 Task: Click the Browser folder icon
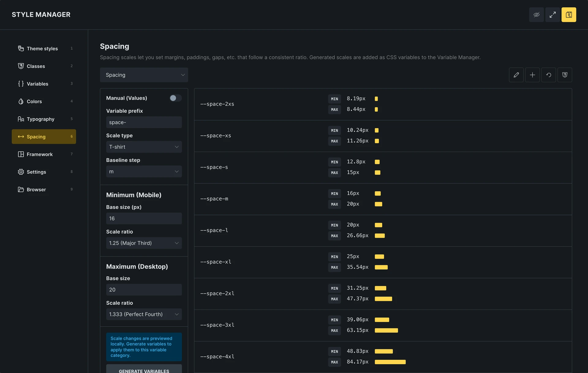(21, 189)
